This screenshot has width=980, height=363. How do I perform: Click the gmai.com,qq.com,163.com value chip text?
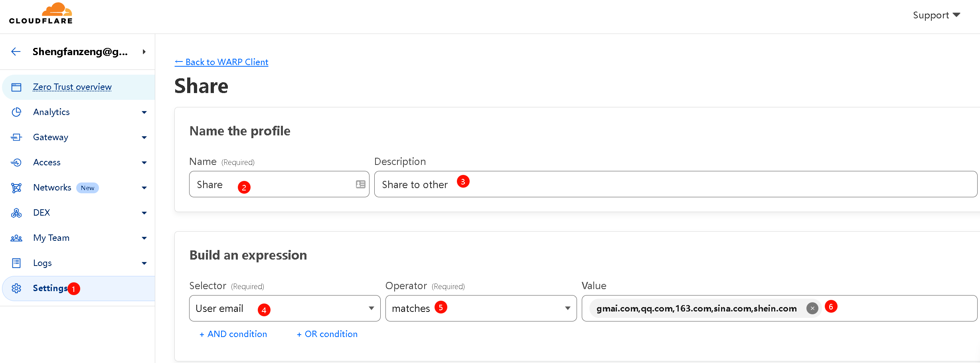click(696, 308)
